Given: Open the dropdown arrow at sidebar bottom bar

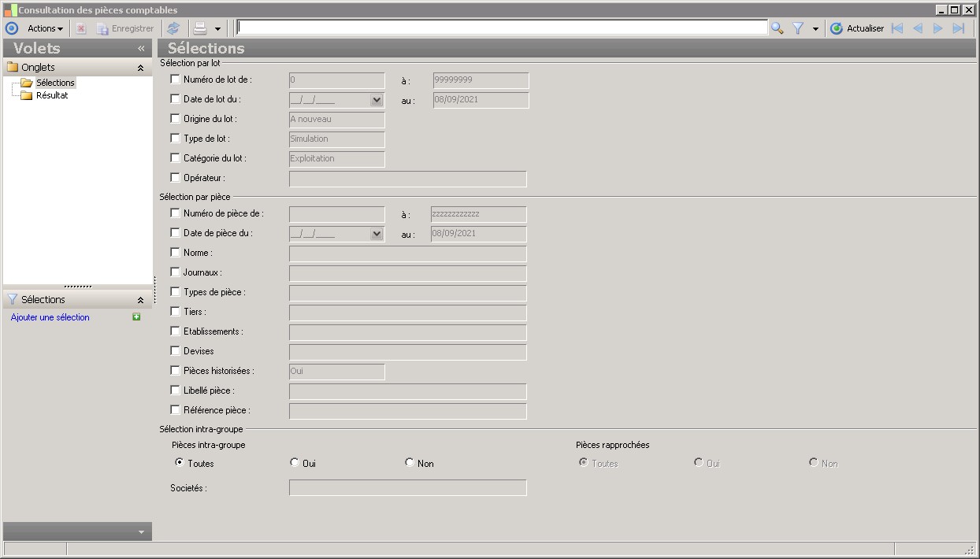Looking at the screenshot, I should point(141,532).
